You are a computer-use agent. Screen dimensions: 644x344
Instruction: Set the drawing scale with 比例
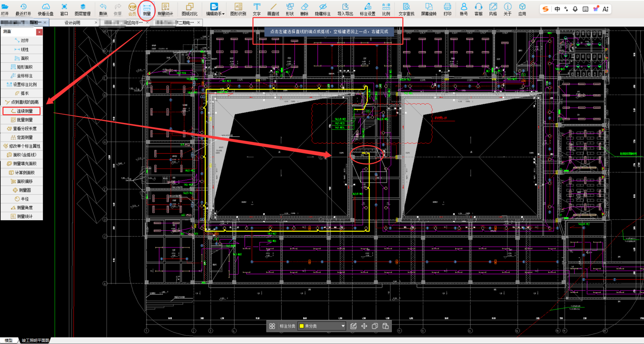click(x=386, y=9)
